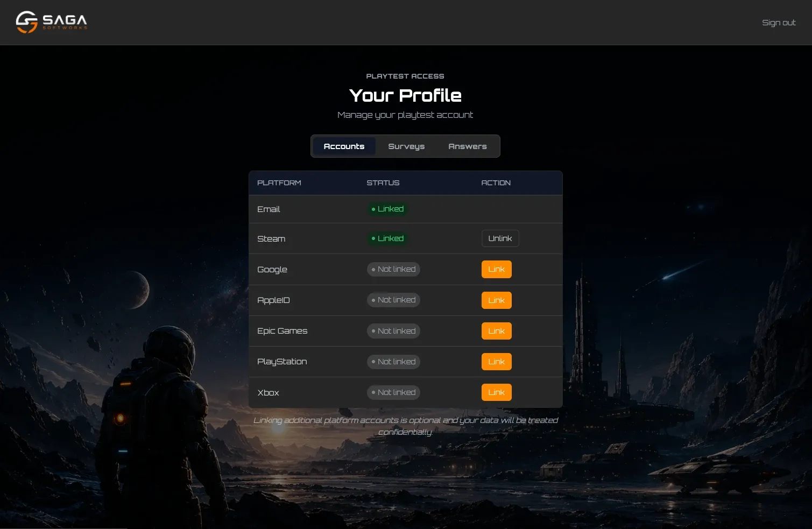
Task: Link the PlayStation account
Action: (x=496, y=362)
